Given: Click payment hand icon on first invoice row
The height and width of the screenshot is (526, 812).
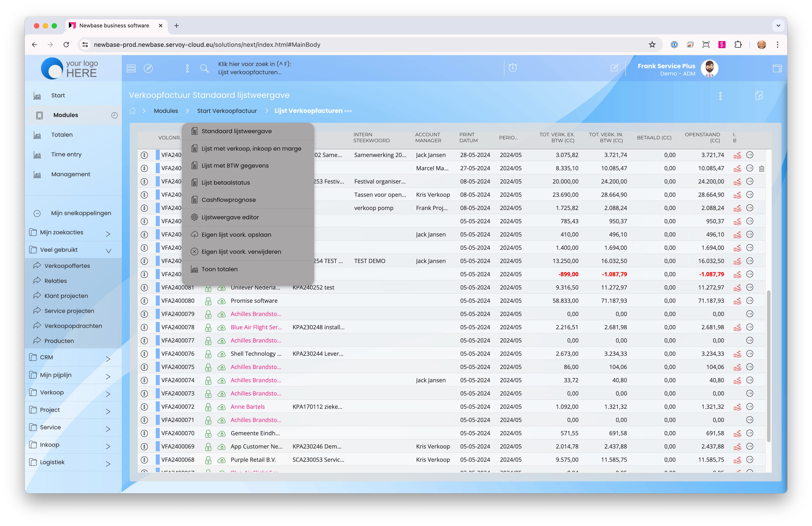Looking at the screenshot, I should pos(737,155).
